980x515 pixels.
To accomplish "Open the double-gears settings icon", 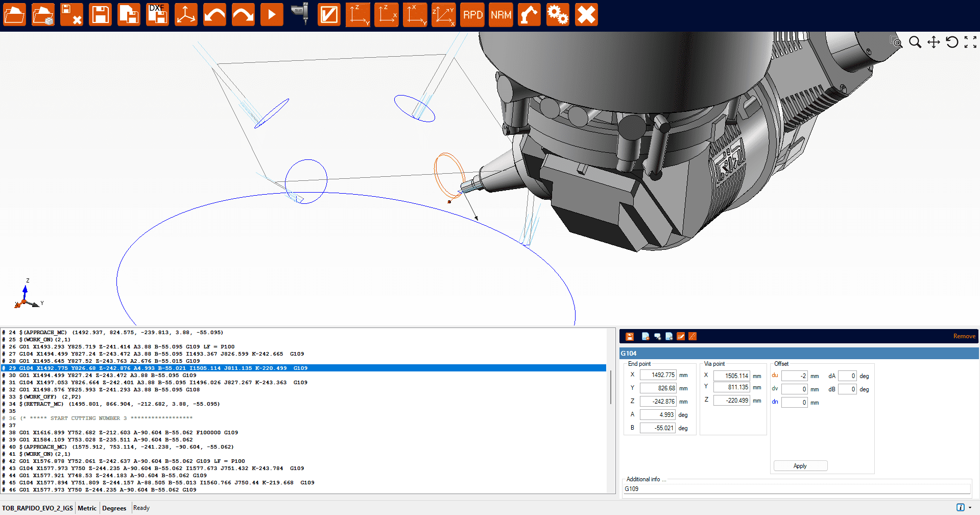I will pos(558,15).
